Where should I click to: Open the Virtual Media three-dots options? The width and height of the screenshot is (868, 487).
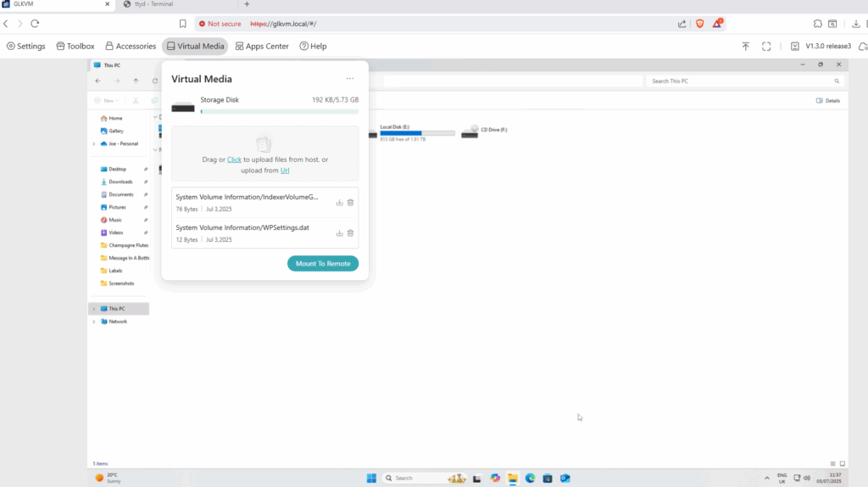click(350, 79)
